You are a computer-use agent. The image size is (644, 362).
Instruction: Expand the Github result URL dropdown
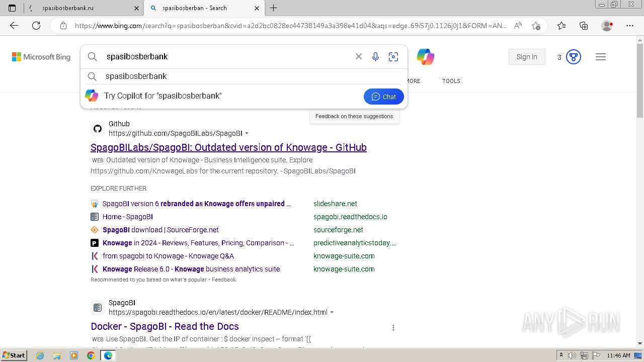[x=247, y=133]
